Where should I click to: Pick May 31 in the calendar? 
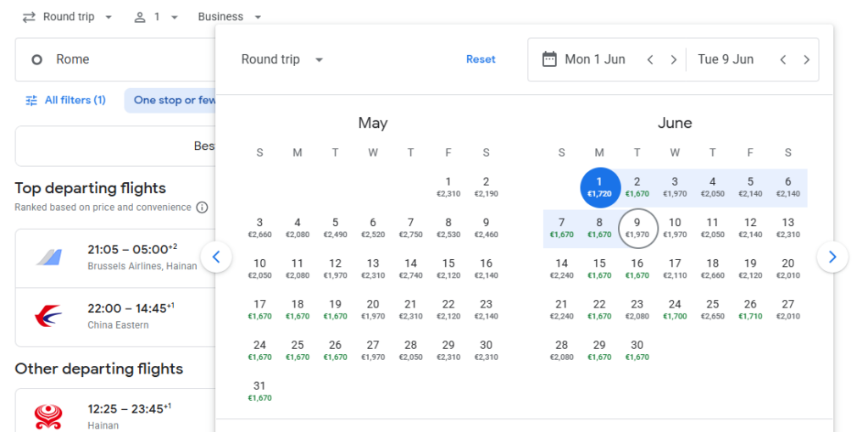(x=259, y=390)
